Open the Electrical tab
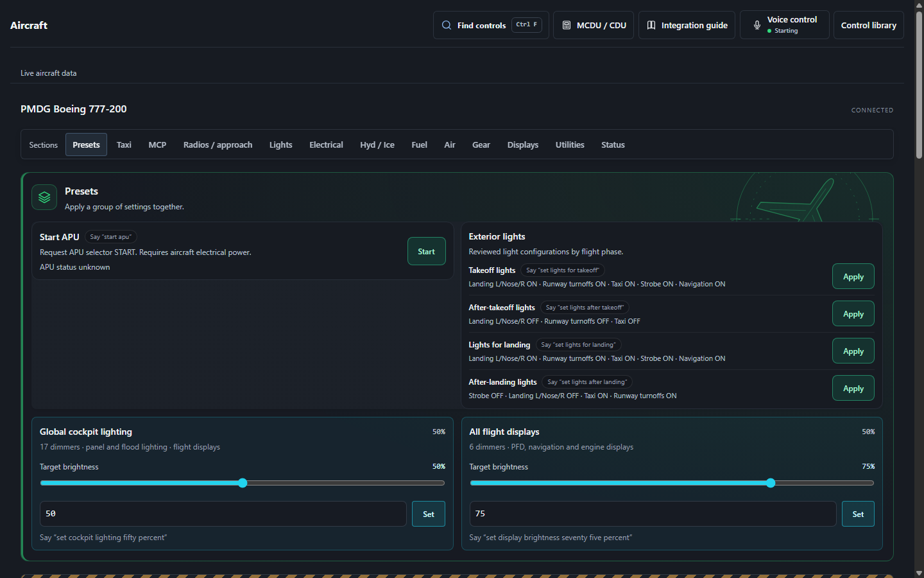Image resolution: width=924 pixels, height=578 pixels. (x=326, y=144)
